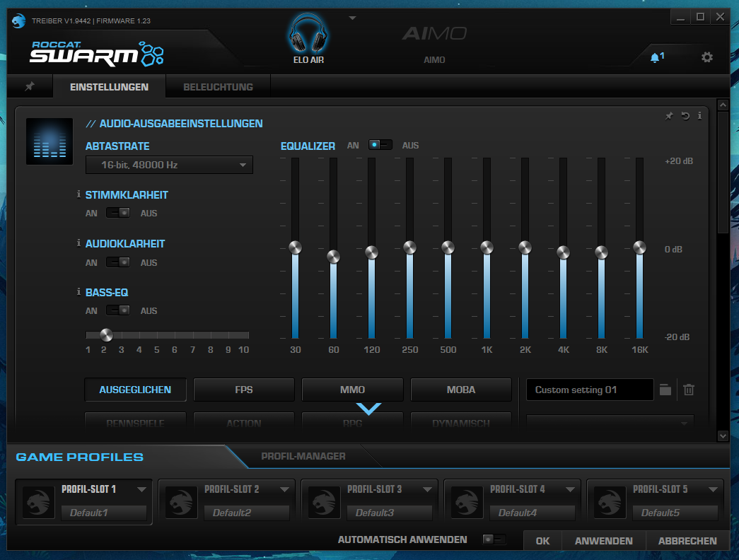Reset audio settings with the undo arrow icon
The width and height of the screenshot is (739, 560).
(x=685, y=116)
